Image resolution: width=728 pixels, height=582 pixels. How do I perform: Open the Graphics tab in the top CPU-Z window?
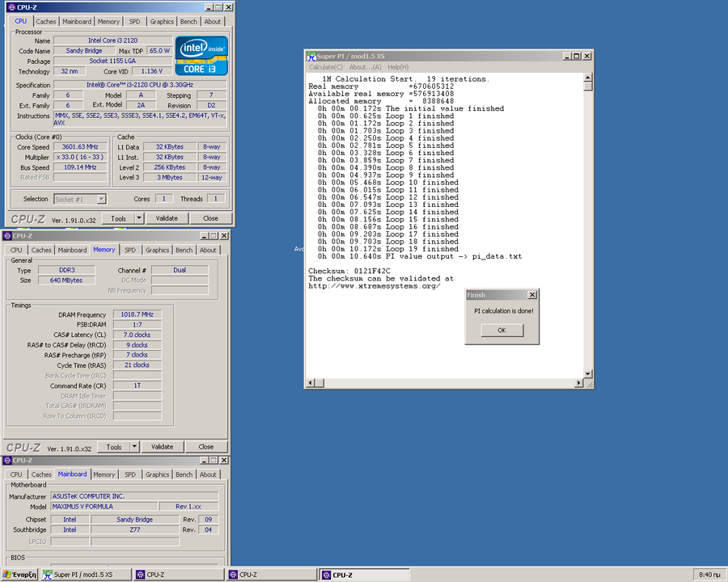[x=162, y=21]
